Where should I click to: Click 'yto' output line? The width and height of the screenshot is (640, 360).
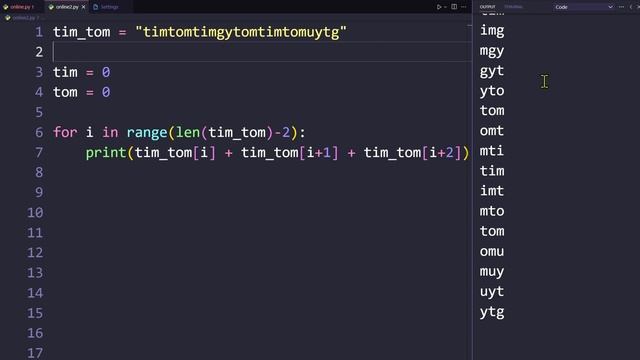492,91
